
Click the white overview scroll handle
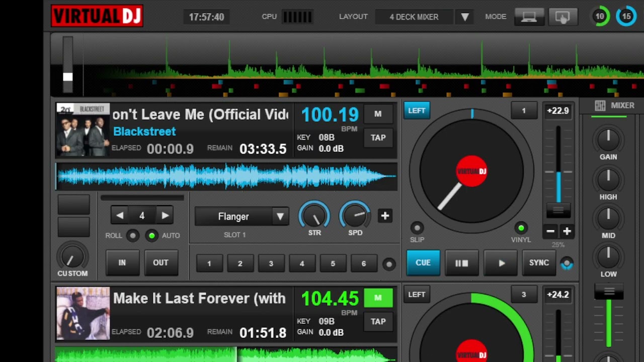pyautogui.click(x=68, y=77)
